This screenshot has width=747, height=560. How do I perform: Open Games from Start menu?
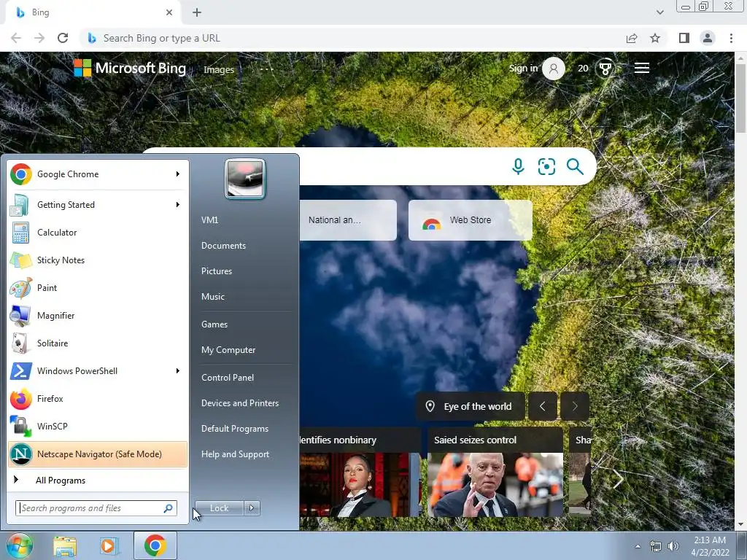click(x=214, y=324)
